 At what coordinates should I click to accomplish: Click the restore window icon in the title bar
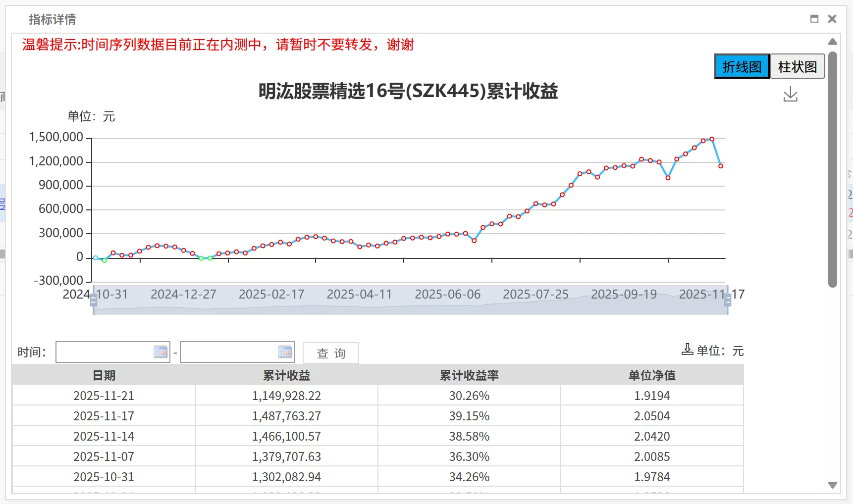click(x=813, y=19)
